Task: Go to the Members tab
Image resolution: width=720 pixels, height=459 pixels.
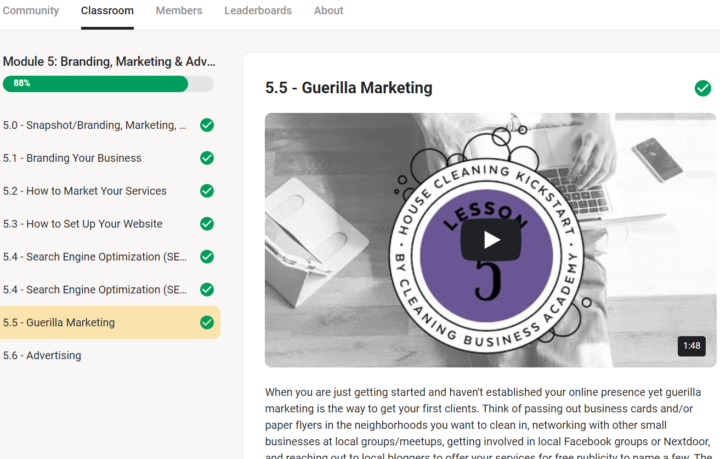Action: coord(179,11)
